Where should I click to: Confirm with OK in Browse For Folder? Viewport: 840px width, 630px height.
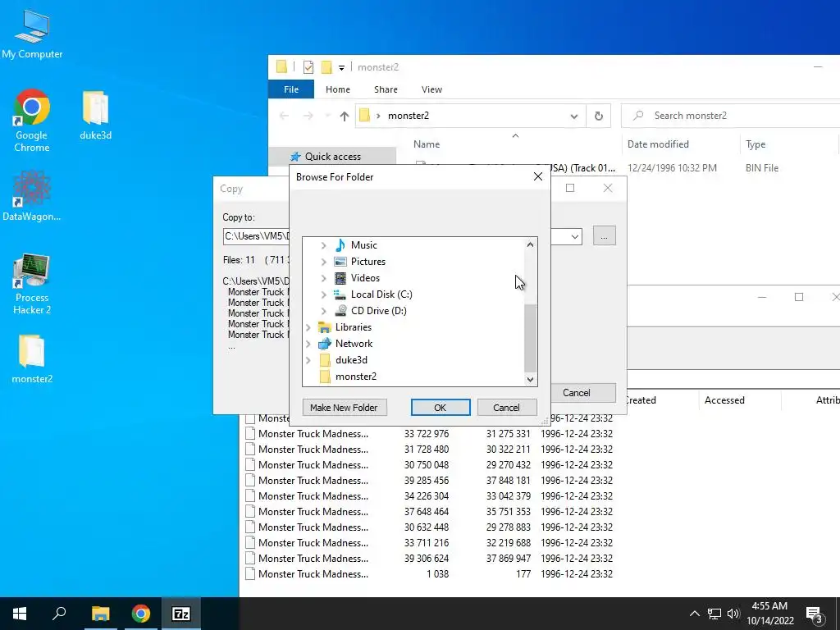[x=441, y=408]
